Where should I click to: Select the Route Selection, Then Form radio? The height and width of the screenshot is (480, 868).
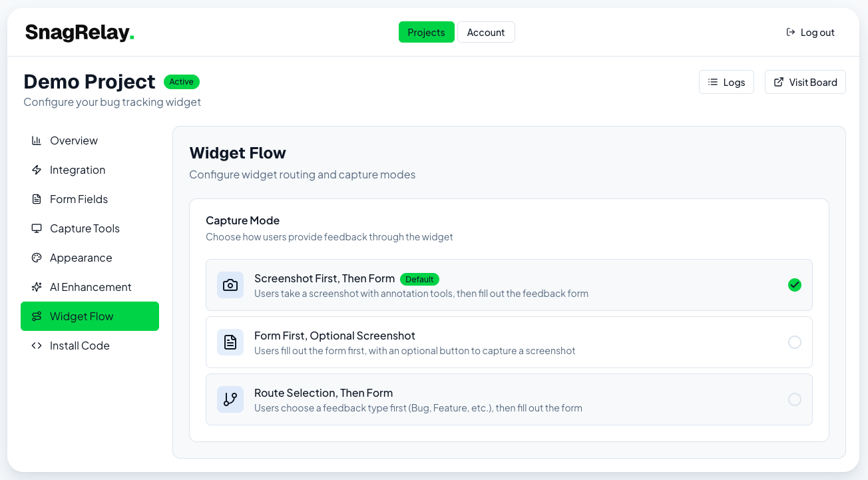click(795, 399)
